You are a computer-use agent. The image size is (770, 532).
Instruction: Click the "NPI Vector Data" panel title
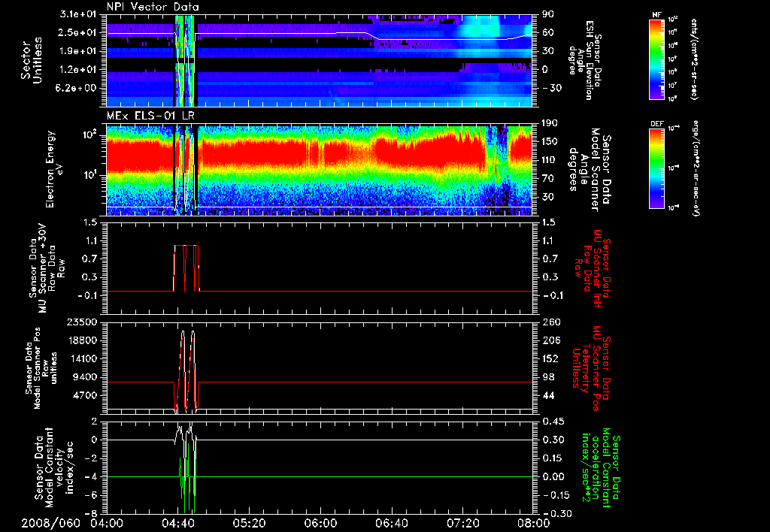153,7
